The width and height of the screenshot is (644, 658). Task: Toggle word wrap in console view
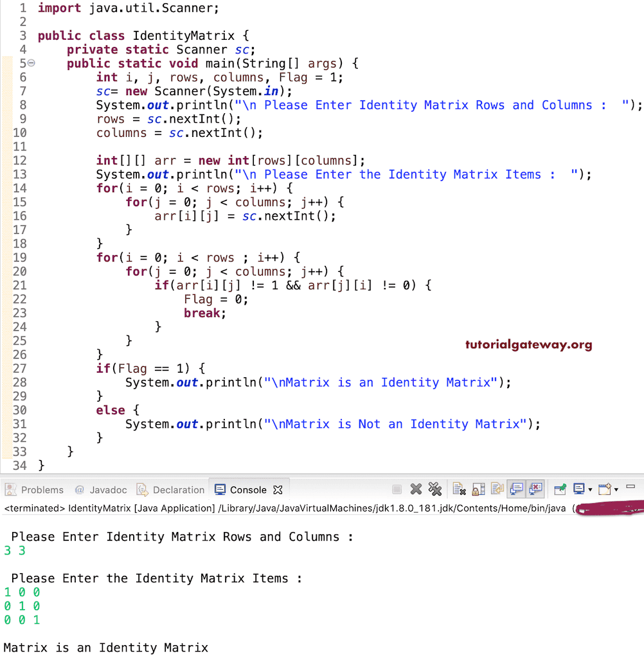pos(496,489)
